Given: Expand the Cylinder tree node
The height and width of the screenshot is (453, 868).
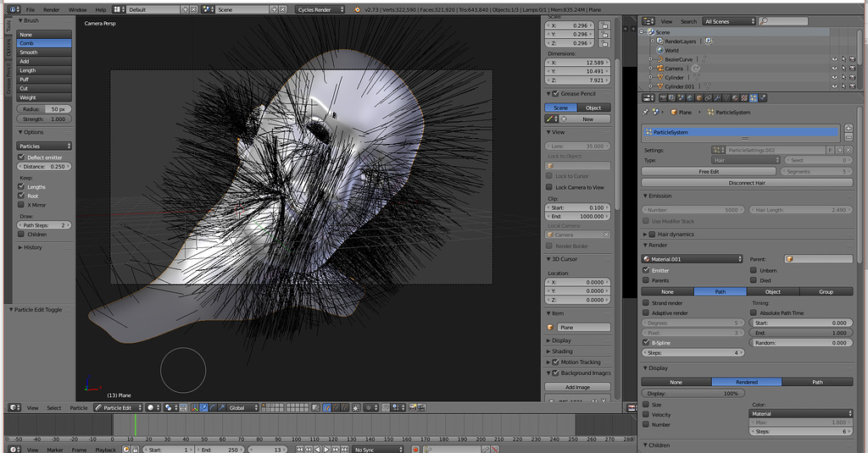Looking at the screenshot, I should 650,77.
